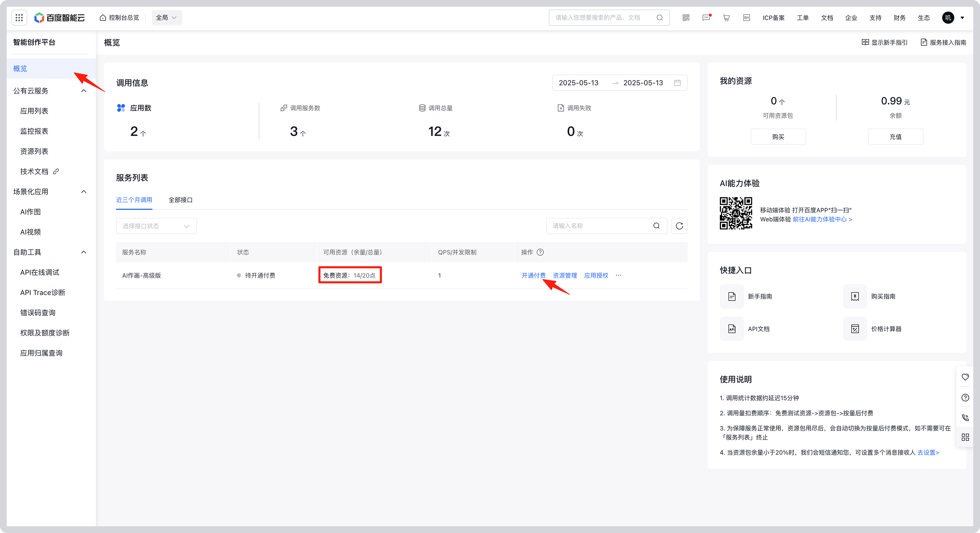Click the 充值 button under 我的资源
Viewport: 980px width, 533px height.
coord(895,136)
